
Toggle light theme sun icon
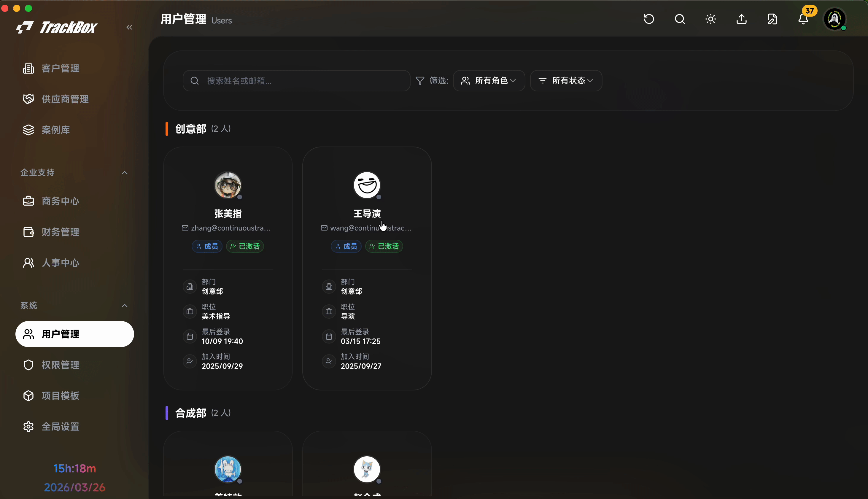pyautogui.click(x=711, y=19)
